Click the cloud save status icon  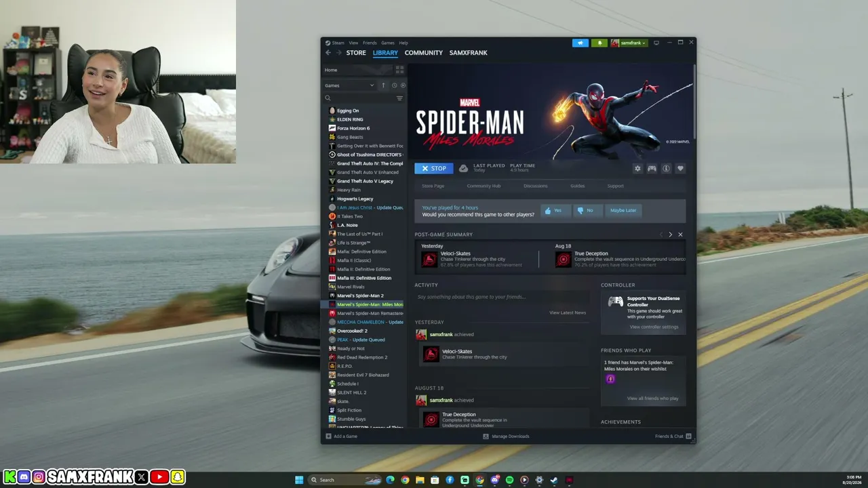pos(463,168)
